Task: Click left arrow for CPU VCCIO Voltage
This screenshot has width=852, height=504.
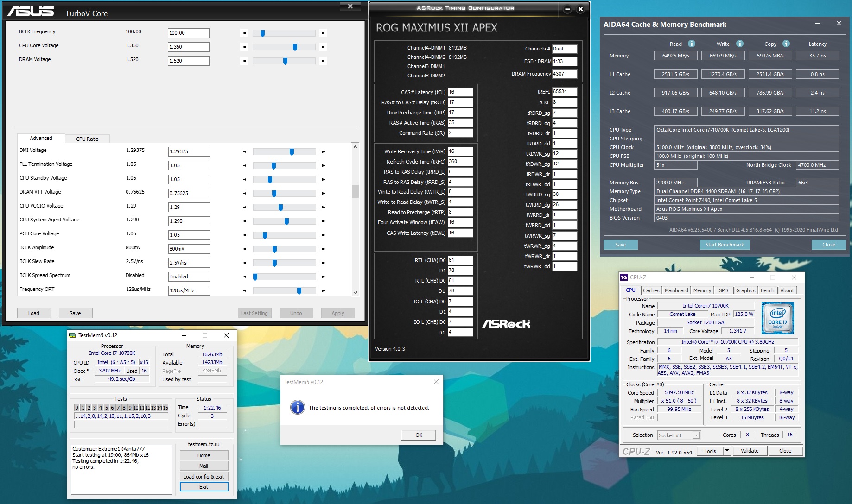Action: click(x=244, y=207)
